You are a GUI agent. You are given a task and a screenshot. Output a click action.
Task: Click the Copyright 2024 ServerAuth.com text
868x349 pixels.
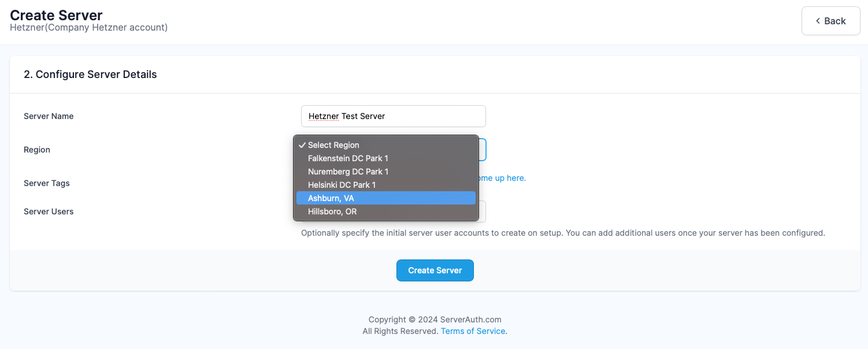pos(435,320)
